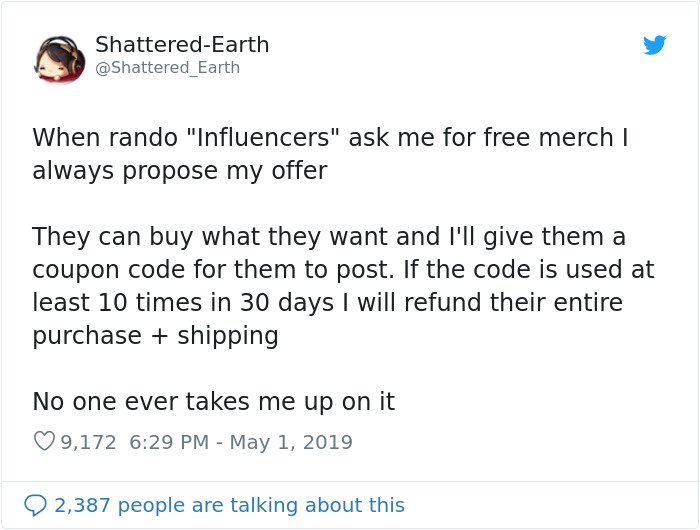The height and width of the screenshot is (530, 700).
Task: Open replies via the speech bubble icon
Action: (x=35, y=505)
